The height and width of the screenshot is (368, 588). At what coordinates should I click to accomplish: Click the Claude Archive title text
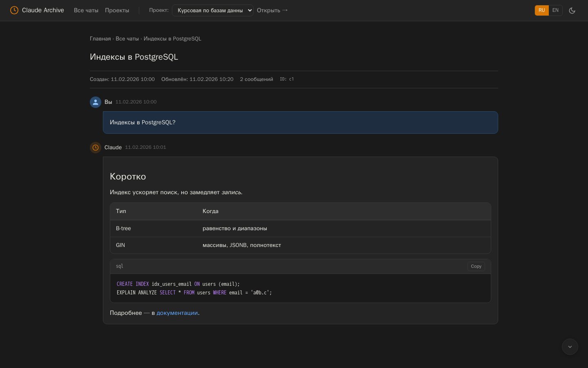tap(43, 10)
